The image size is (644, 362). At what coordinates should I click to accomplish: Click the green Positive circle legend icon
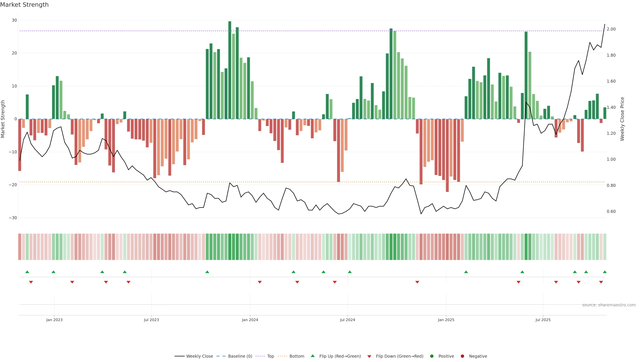point(432,356)
